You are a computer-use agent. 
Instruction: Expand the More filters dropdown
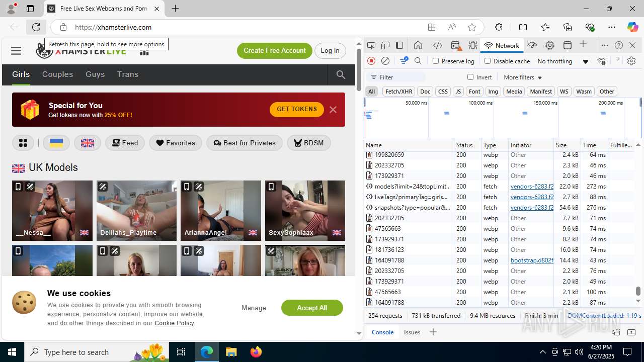[x=523, y=77]
